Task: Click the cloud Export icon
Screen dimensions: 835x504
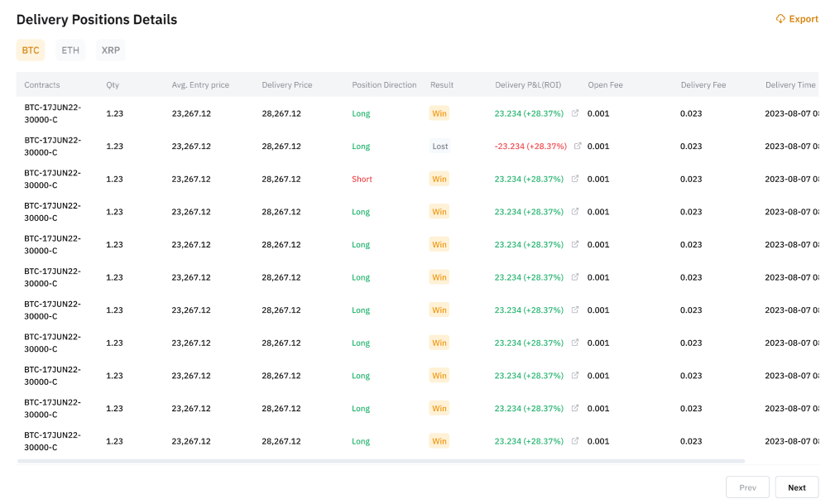Action: coord(780,19)
